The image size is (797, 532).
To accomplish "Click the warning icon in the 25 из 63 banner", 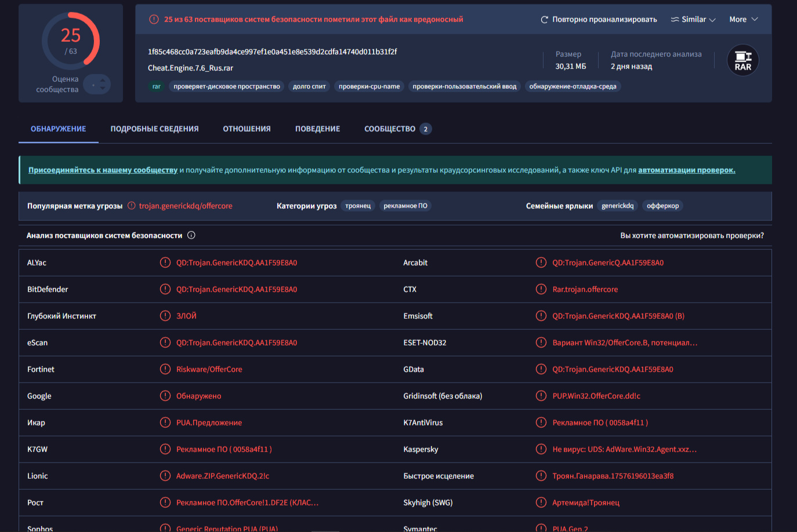I will 154,19.
